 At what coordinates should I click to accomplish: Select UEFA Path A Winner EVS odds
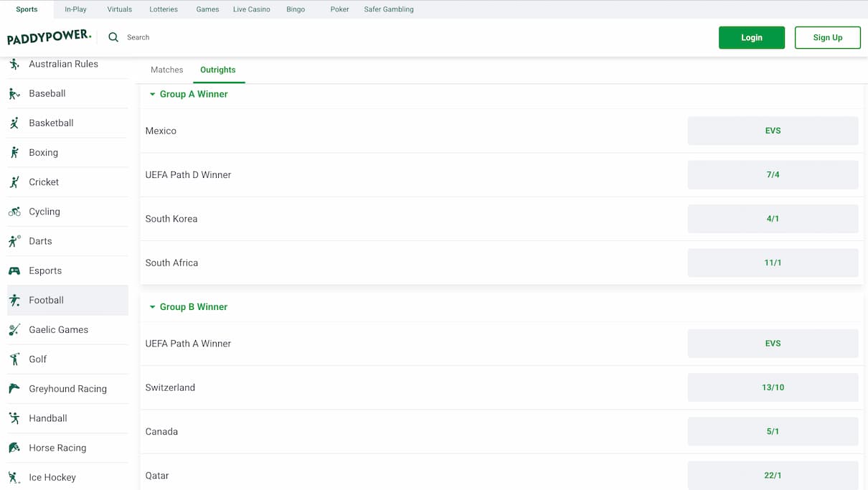point(773,343)
